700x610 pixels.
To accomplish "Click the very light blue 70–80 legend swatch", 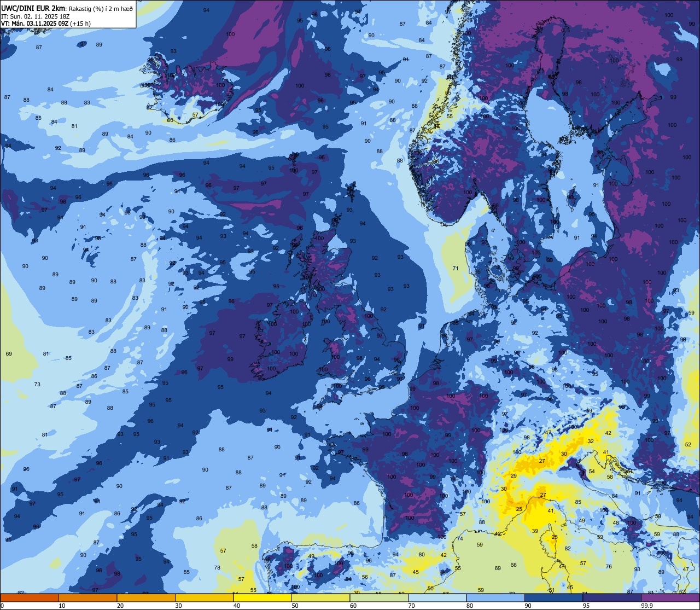I will 437,597.
